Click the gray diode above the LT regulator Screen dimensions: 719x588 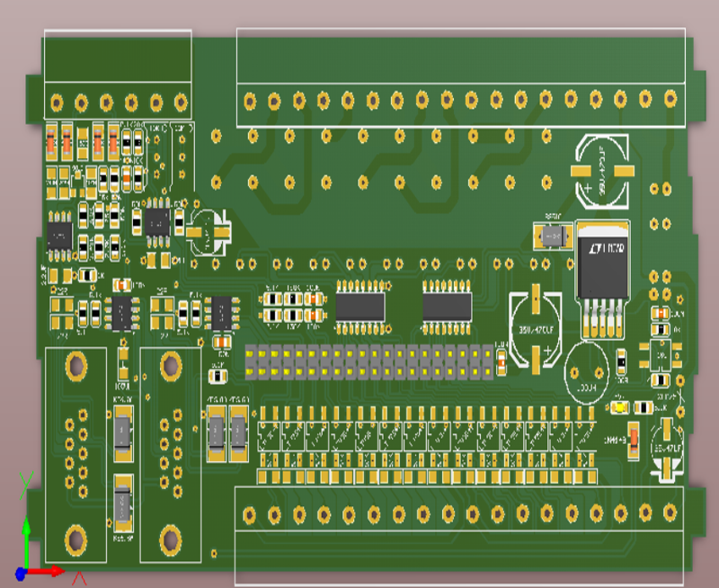552,236
